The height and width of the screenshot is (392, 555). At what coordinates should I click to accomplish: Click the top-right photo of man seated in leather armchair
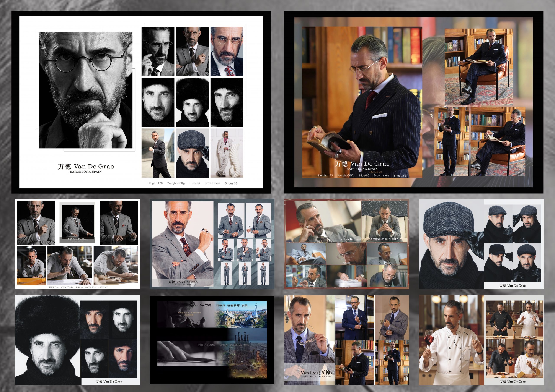pos(479,67)
